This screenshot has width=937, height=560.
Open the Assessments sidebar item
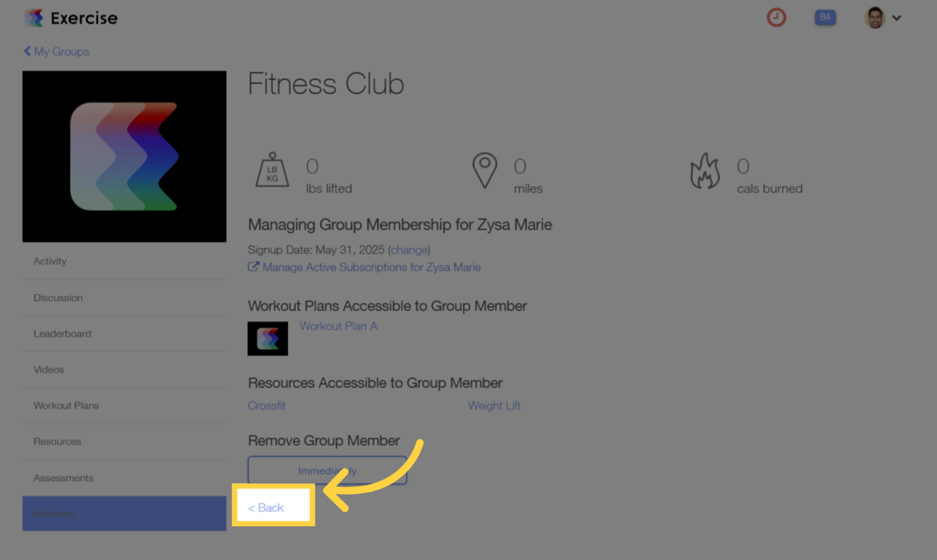(x=63, y=478)
